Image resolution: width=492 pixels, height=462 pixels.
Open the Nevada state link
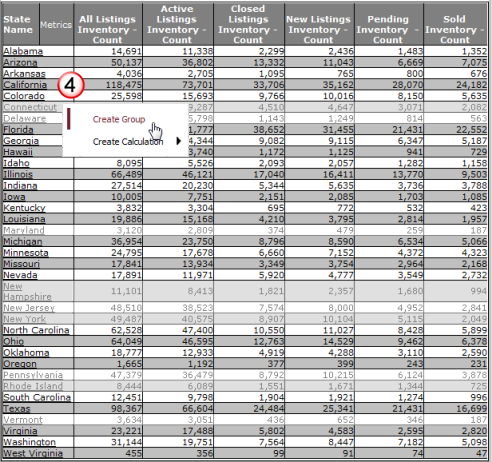click(20, 275)
